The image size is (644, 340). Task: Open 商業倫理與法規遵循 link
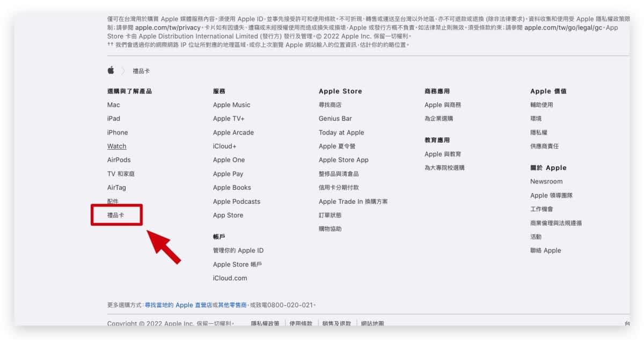[x=556, y=223]
